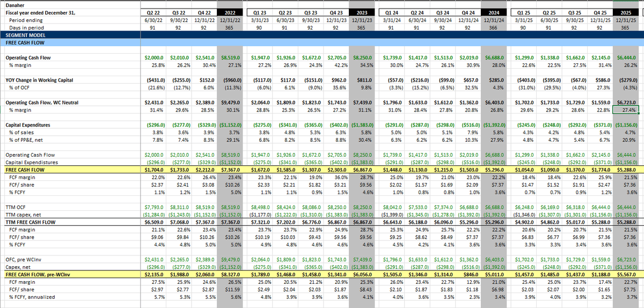The height and width of the screenshot is (308, 644).
Task: Click the outlined active 27.4% margin cell
Action: (x=625, y=110)
